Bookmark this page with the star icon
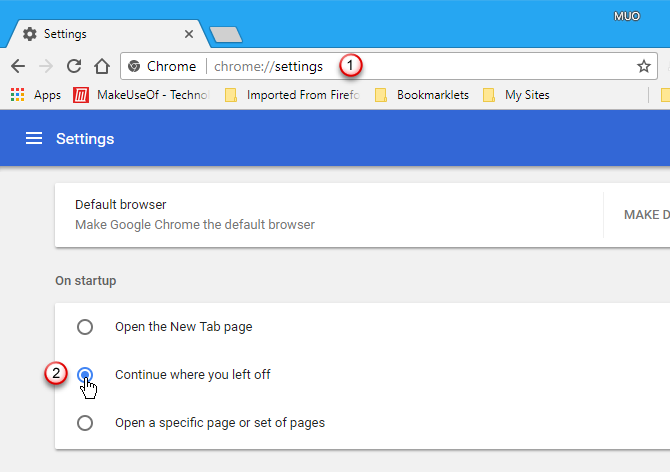Image resolution: width=670 pixels, height=472 pixels. (644, 66)
